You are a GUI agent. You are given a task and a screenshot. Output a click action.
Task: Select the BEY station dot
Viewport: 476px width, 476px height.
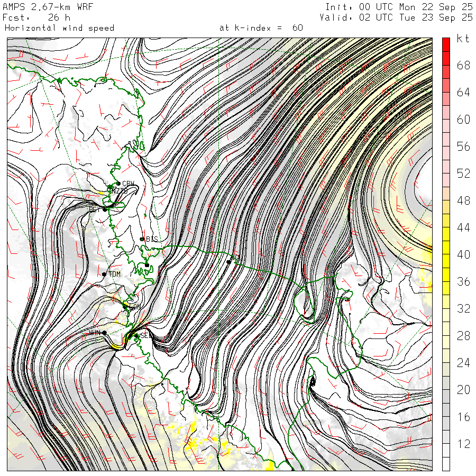[105, 209]
